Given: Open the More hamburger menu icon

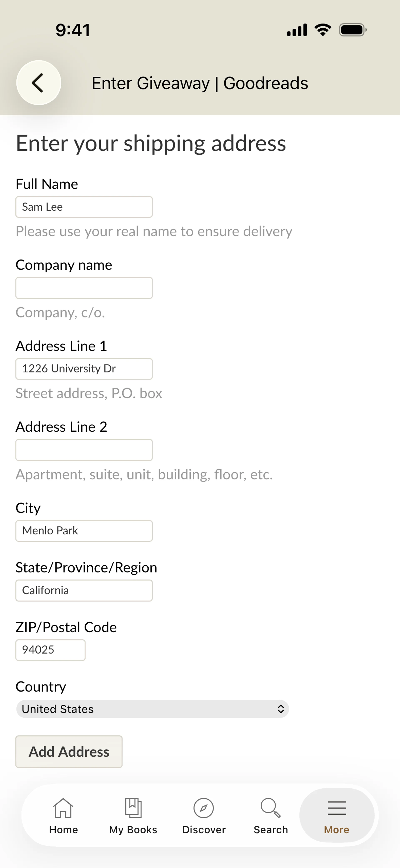Looking at the screenshot, I should click(x=337, y=808).
